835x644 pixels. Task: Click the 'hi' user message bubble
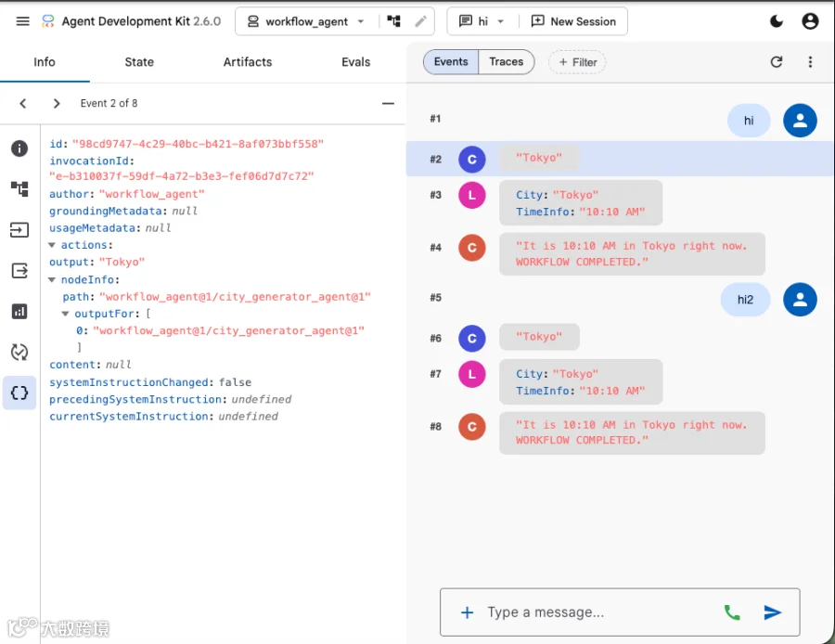(x=749, y=121)
